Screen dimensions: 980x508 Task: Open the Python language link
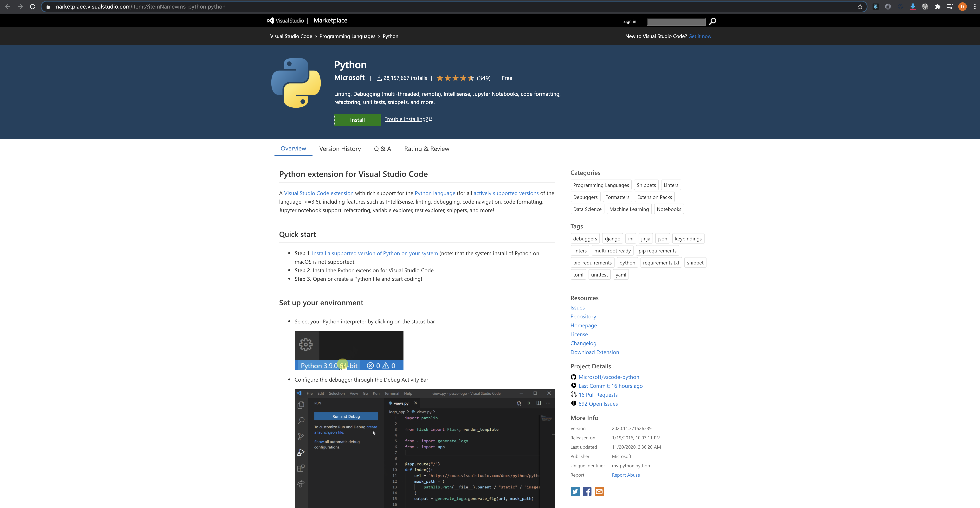click(435, 193)
